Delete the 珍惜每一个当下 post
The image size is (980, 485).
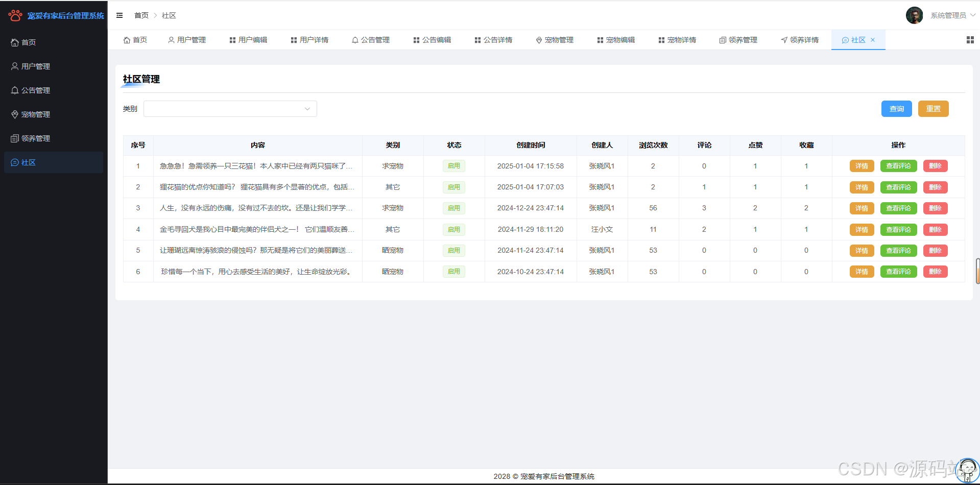(935, 272)
